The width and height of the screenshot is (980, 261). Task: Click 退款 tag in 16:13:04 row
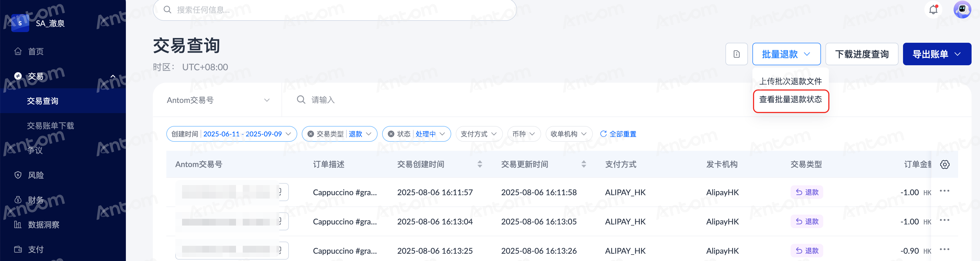point(807,221)
